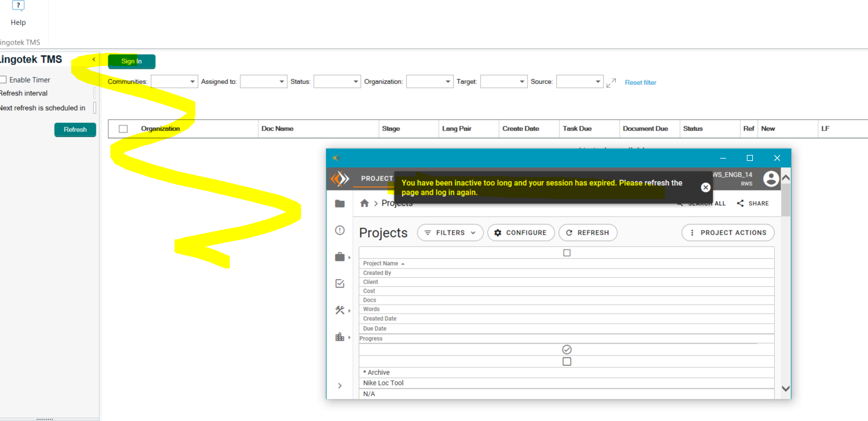
Task: Open the folder icon in Projects sidebar
Action: coord(340,204)
